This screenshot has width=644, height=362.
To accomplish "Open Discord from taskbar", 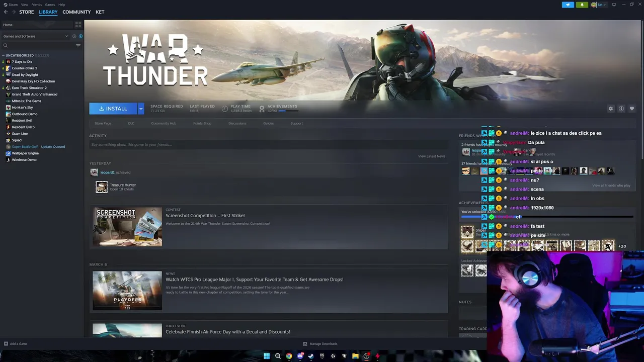I will pyautogui.click(x=300, y=356).
